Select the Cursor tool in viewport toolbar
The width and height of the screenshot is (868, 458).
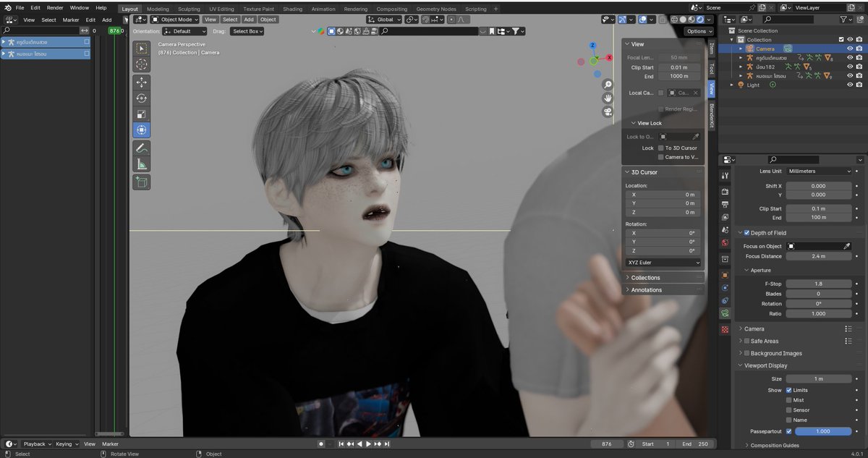[141, 64]
